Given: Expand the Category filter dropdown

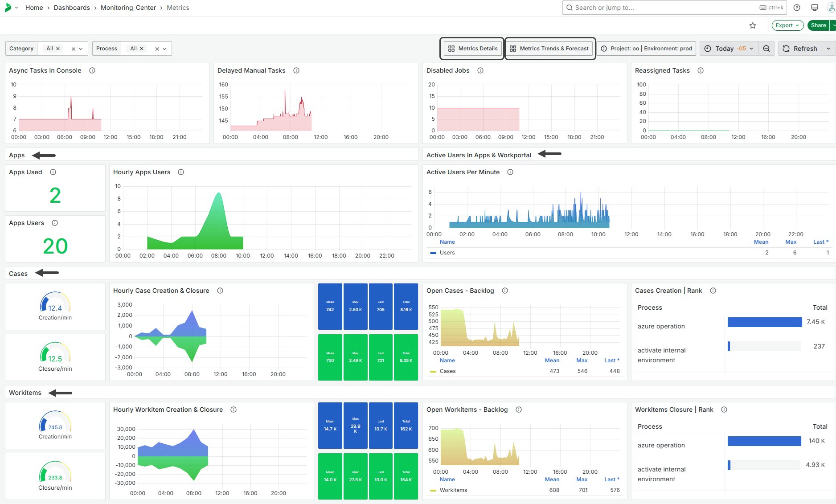Looking at the screenshot, I should (x=81, y=49).
